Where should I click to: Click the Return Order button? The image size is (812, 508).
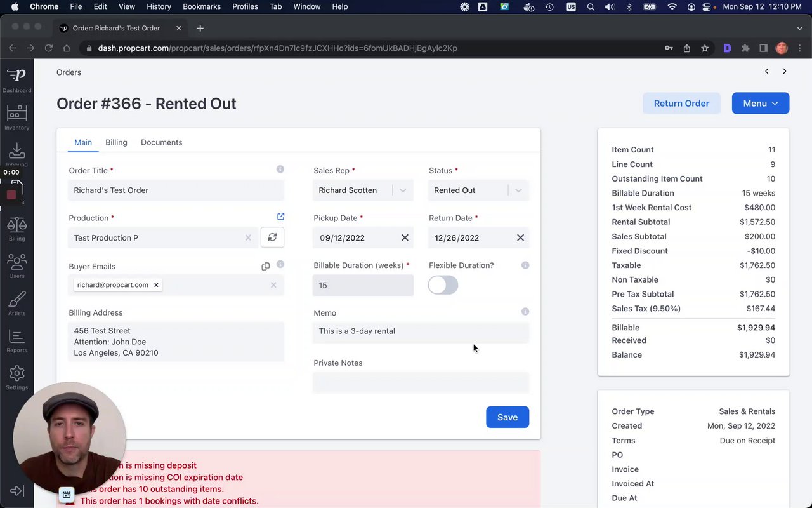(x=681, y=104)
